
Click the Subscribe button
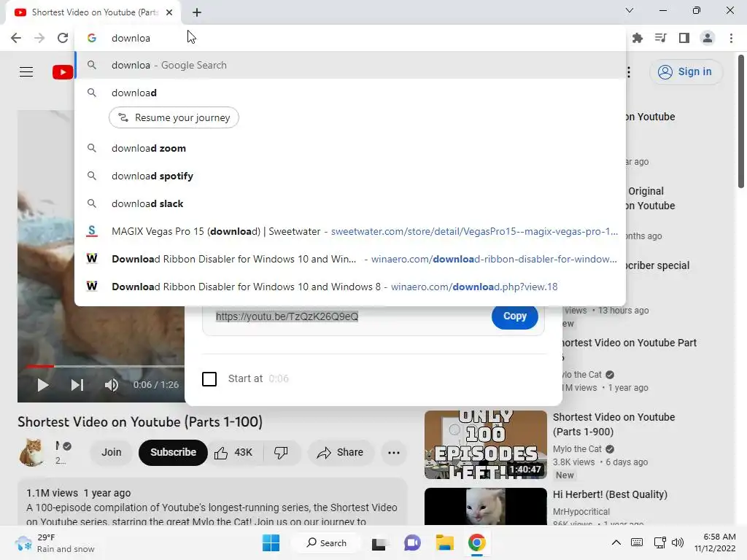pos(173,452)
